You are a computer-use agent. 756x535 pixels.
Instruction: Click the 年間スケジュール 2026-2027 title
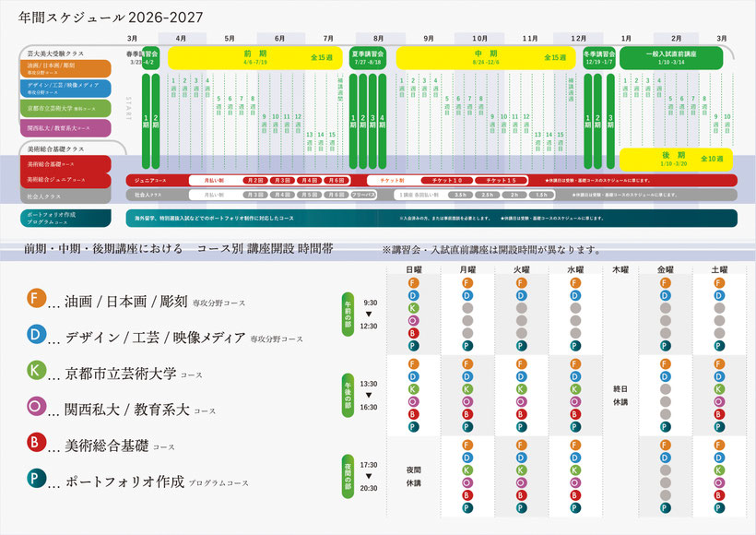click(x=111, y=18)
